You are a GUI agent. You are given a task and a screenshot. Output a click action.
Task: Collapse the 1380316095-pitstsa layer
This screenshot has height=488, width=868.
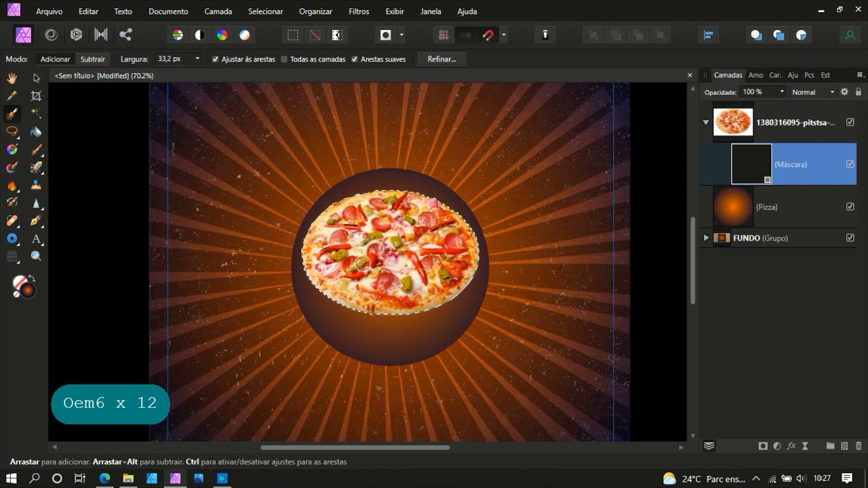(x=706, y=123)
